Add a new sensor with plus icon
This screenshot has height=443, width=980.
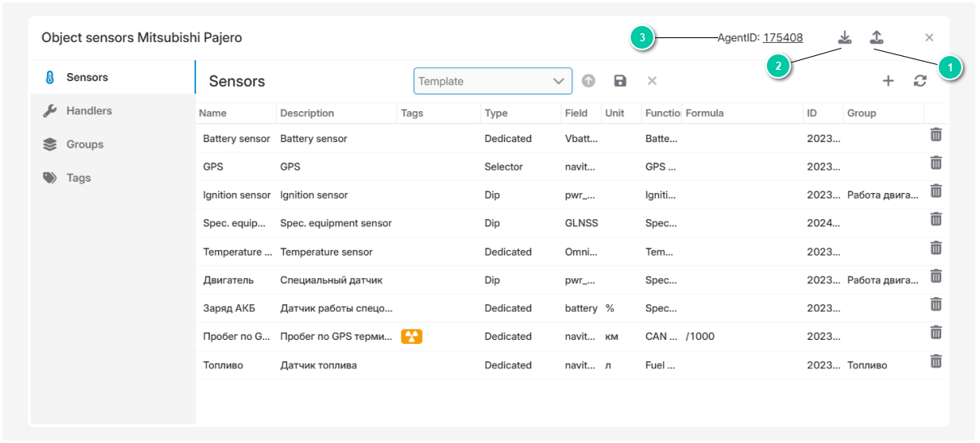pos(888,81)
